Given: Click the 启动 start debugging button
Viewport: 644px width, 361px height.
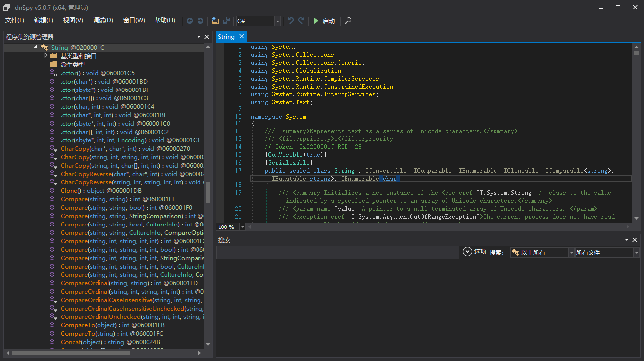Looking at the screenshot, I should (324, 21).
